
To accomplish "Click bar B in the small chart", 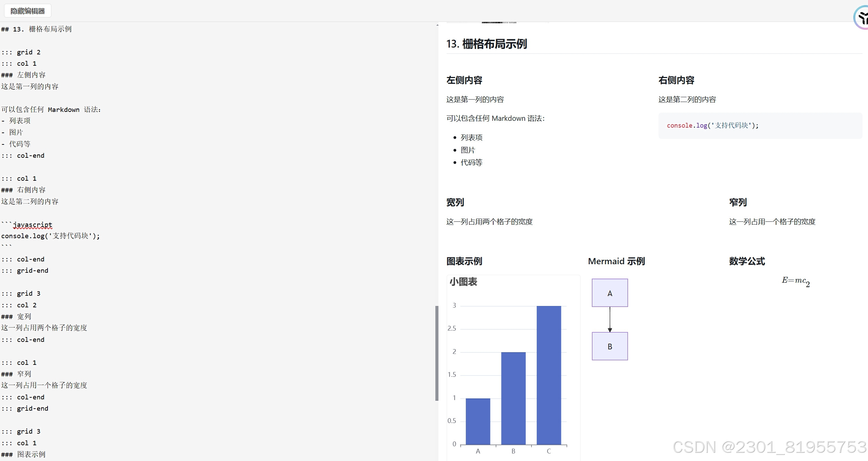I will (513, 398).
